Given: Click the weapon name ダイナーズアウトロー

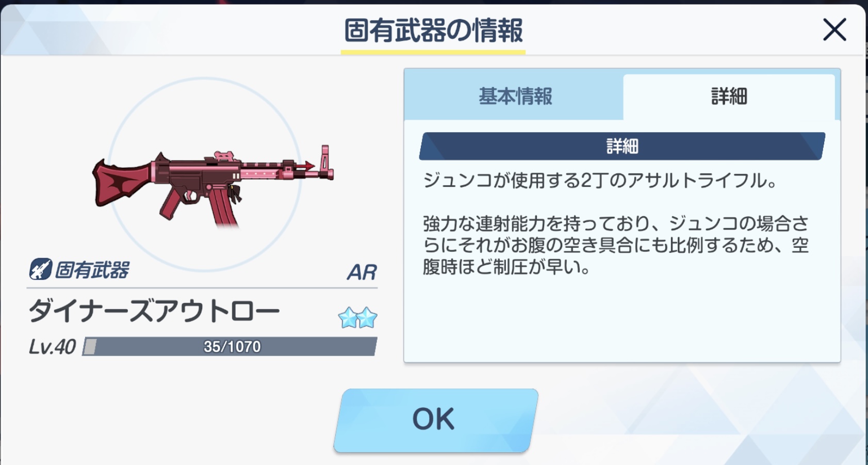Looking at the screenshot, I should pyautogui.click(x=154, y=312).
